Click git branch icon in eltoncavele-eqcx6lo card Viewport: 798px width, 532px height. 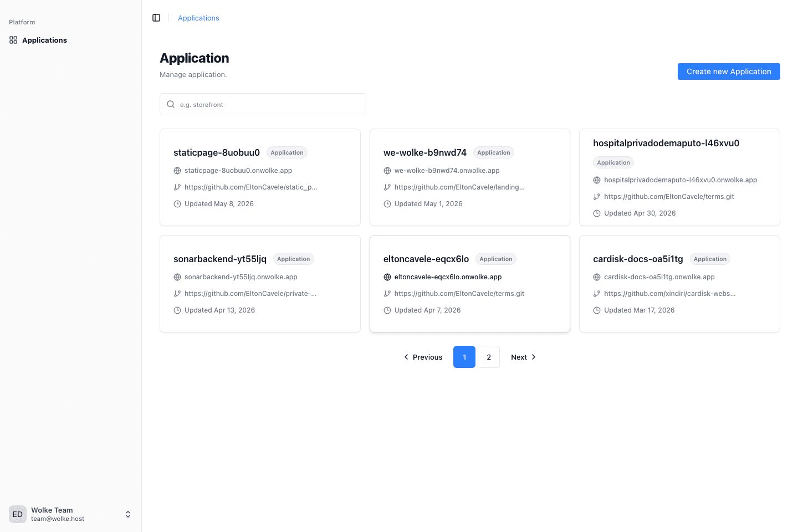pos(387,294)
